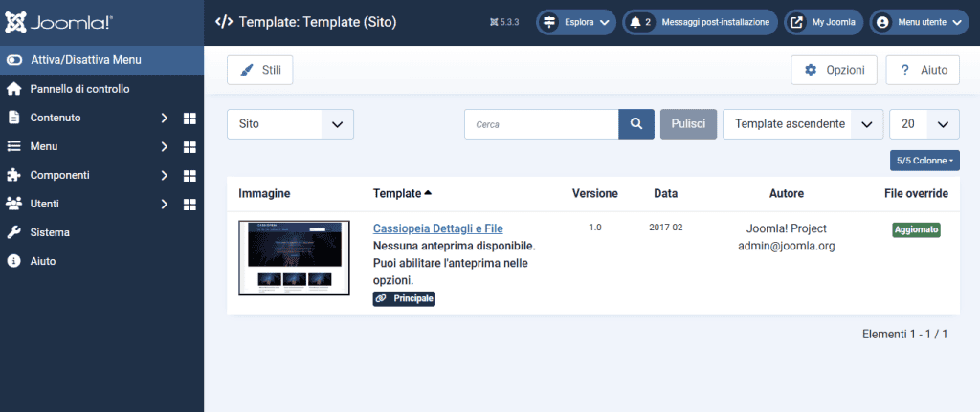
Task: Click the Immagine column header
Action: [x=264, y=193]
